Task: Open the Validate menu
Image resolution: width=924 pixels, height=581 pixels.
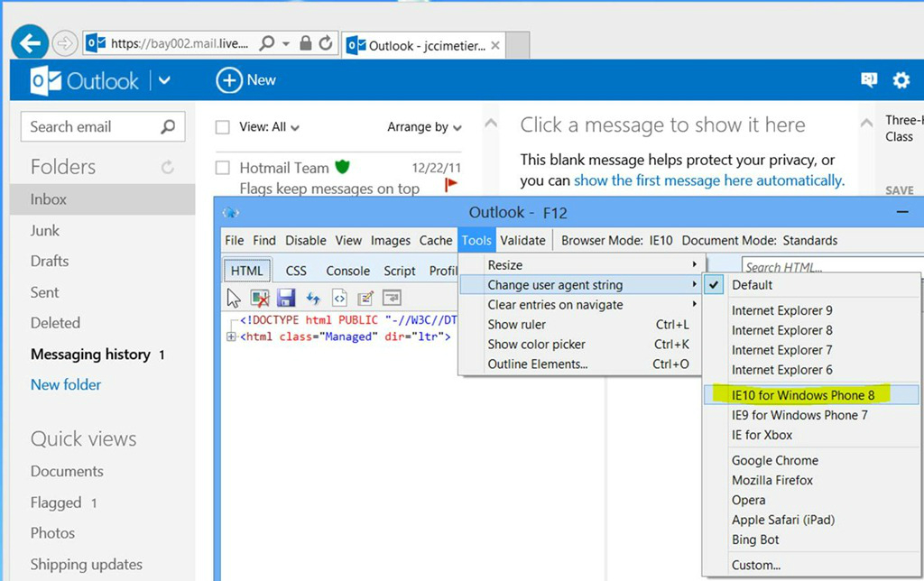Action: [522, 240]
